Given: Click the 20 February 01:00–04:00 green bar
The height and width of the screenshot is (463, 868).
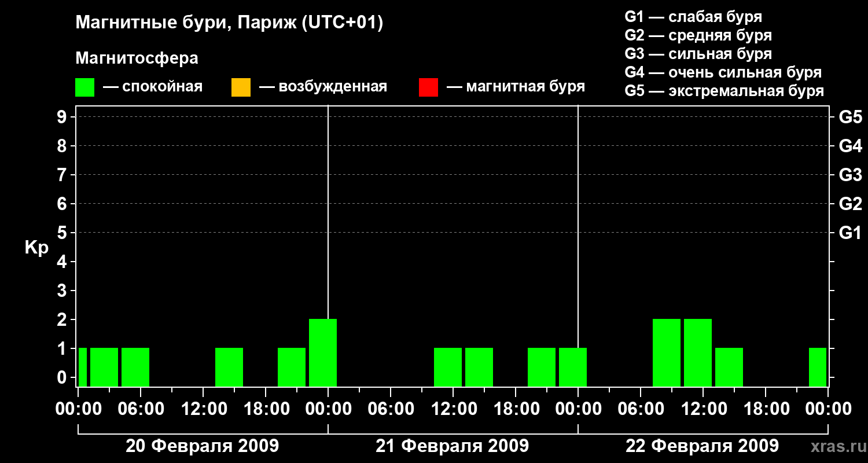Looking at the screenshot, I should (104, 367).
